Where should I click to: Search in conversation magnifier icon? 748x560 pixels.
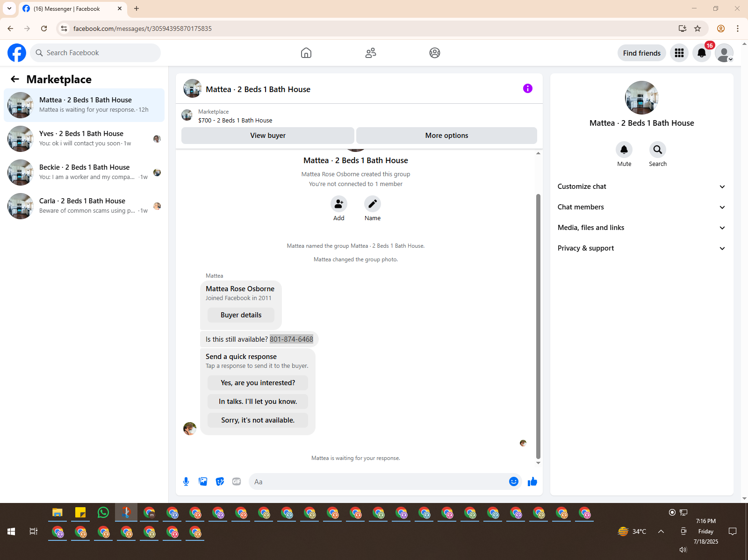tap(658, 150)
